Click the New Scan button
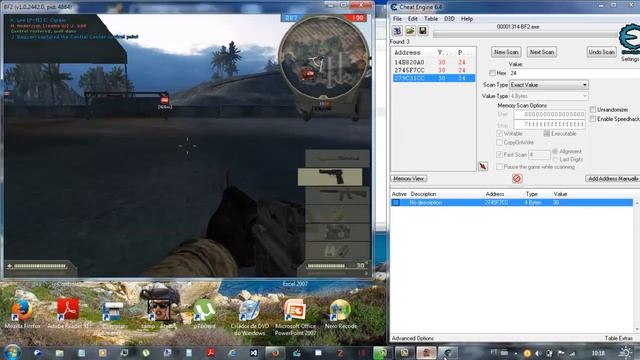The image size is (640, 360). point(506,52)
